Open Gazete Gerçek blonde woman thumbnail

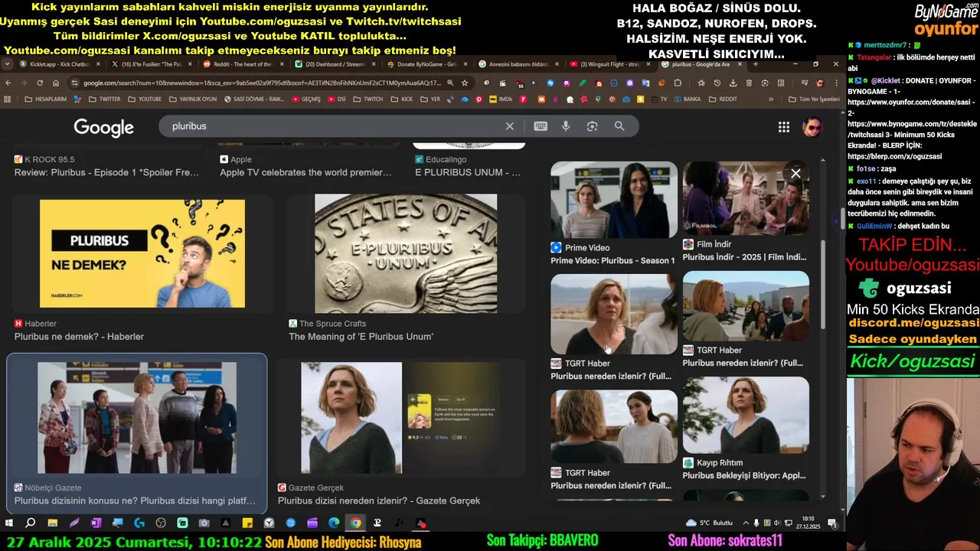(x=400, y=418)
